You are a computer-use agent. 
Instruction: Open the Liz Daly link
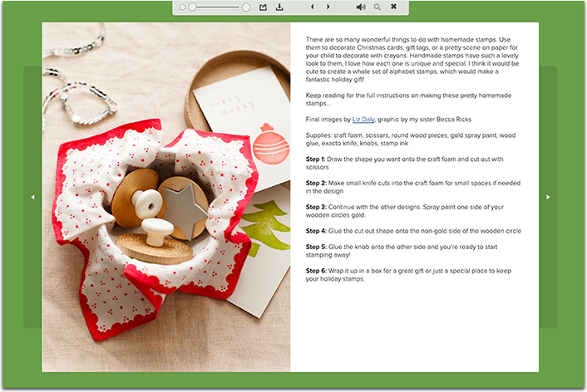[363, 120]
